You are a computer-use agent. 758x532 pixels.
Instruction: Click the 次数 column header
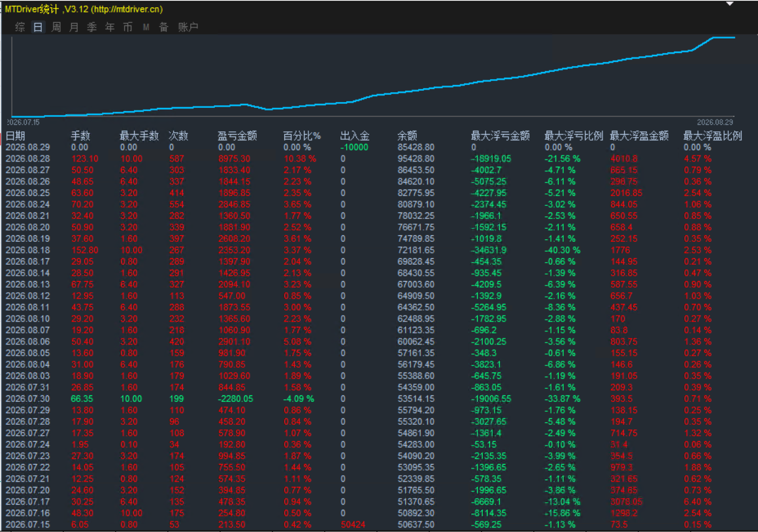click(x=178, y=136)
